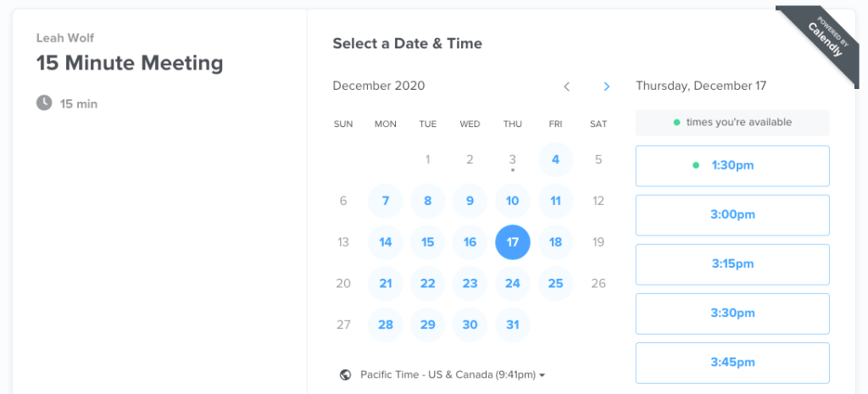Pick December 25 on the calendar

point(555,284)
